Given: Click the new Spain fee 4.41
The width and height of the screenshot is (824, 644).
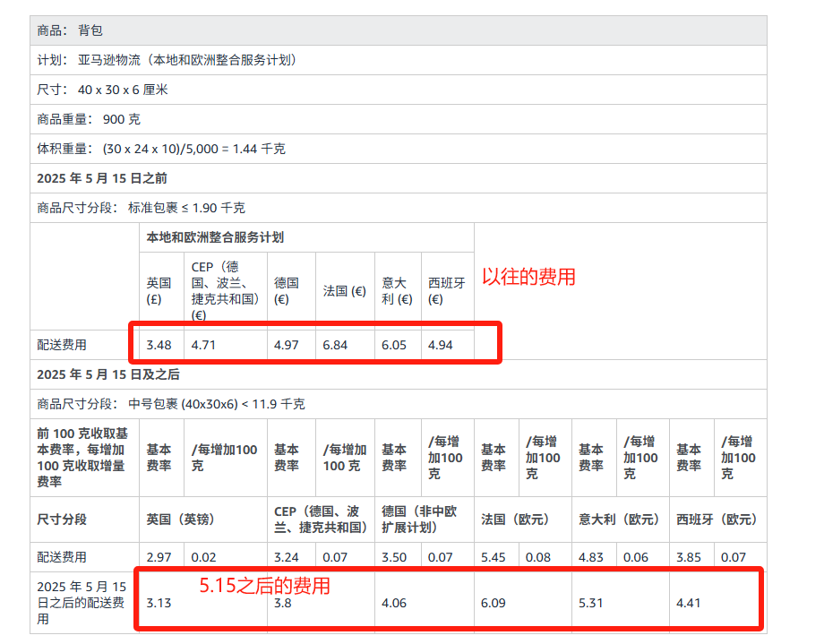Looking at the screenshot, I should [x=689, y=603].
